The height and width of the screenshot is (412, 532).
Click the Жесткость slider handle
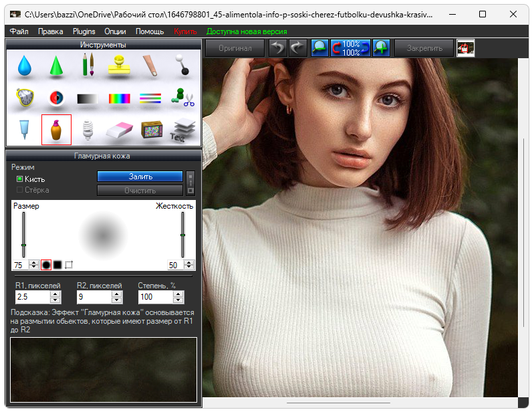point(182,235)
